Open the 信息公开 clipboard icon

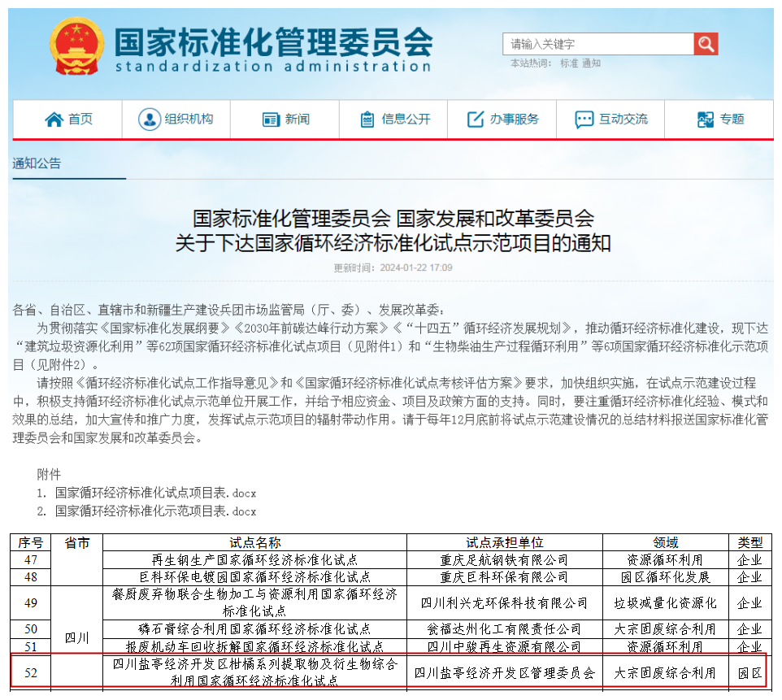click(369, 120)
